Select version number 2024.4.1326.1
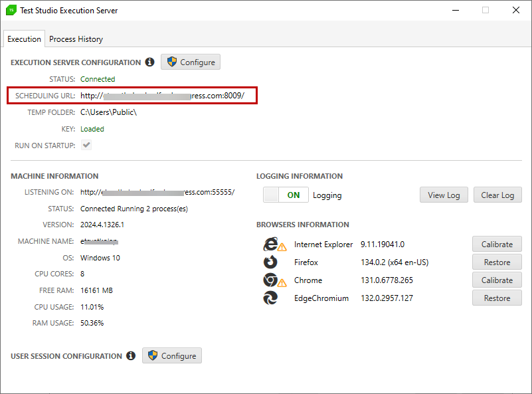532x394 pixels. click(102, 225)
